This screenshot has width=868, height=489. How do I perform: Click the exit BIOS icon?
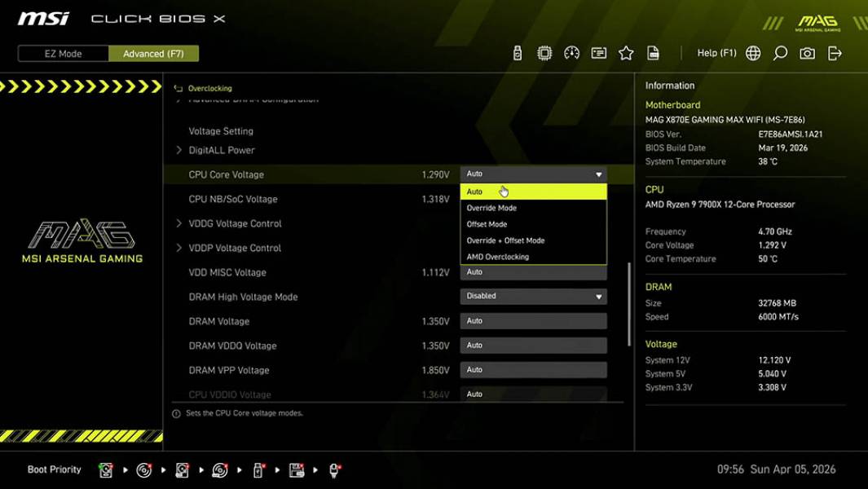833,52
